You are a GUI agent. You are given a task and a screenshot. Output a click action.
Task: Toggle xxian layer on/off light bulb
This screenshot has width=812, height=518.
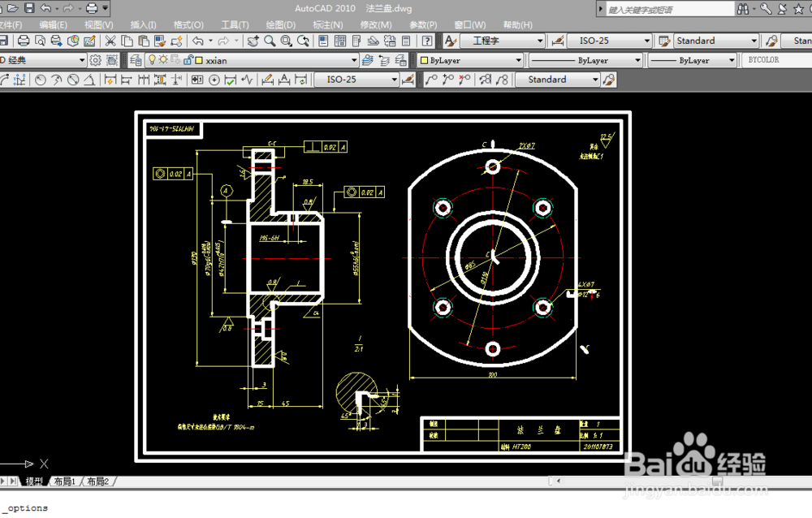152,60
